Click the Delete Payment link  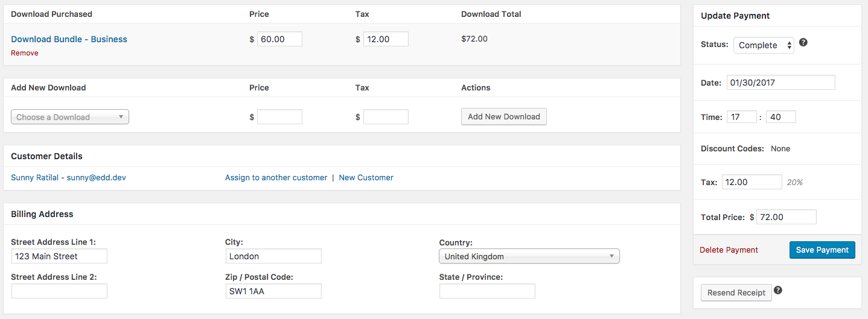coord(729,250)
